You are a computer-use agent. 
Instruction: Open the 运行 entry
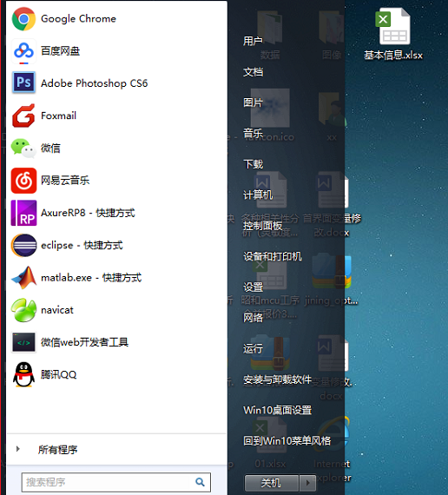click(253, 349)
